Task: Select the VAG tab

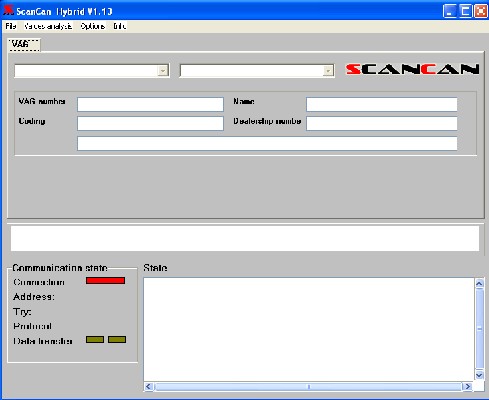Action: (x=24, y=45)
